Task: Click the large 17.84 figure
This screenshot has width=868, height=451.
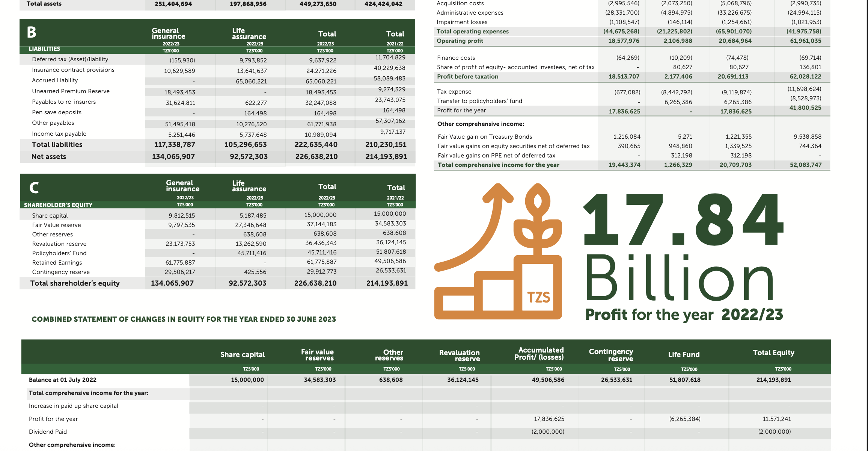Action: coord(683,220)
